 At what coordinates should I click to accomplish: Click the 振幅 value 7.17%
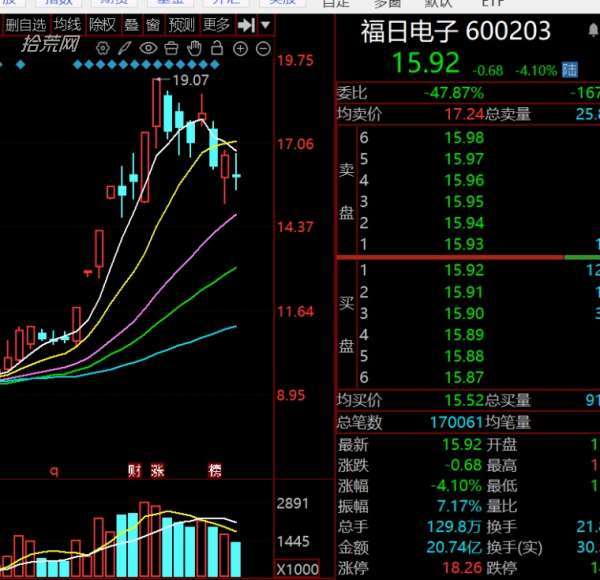tap(459, 506)
